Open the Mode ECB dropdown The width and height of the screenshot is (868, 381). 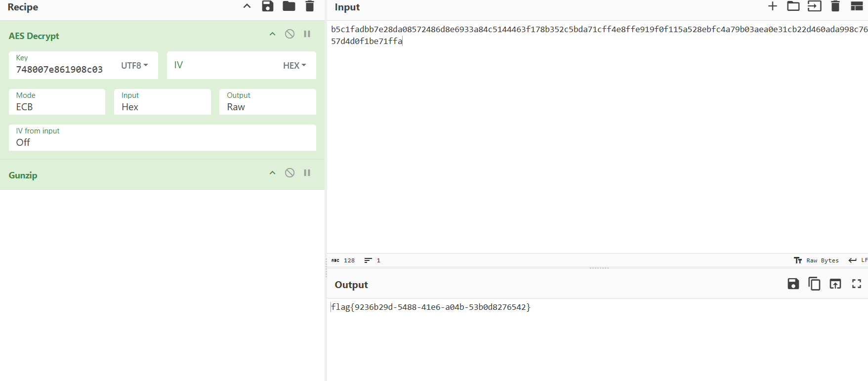tap(57, 102)
